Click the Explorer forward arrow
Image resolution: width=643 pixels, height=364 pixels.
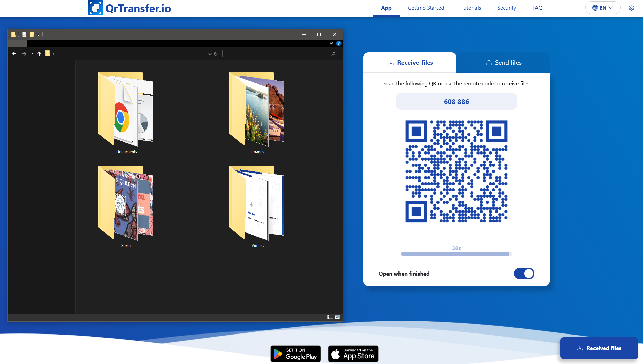[x=24, y=54]
